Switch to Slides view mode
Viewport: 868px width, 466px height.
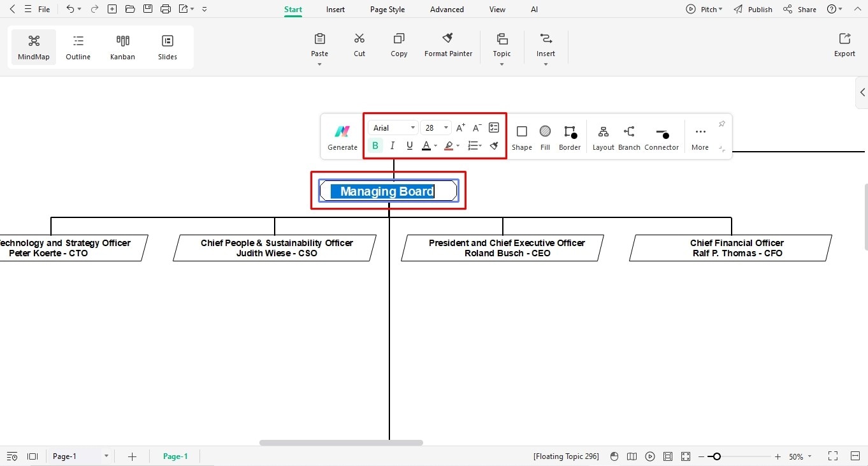(x=168, y=47)
